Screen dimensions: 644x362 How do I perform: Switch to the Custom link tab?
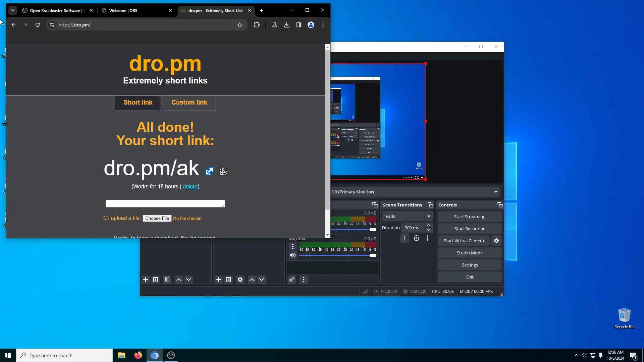(x=189, y=103)
